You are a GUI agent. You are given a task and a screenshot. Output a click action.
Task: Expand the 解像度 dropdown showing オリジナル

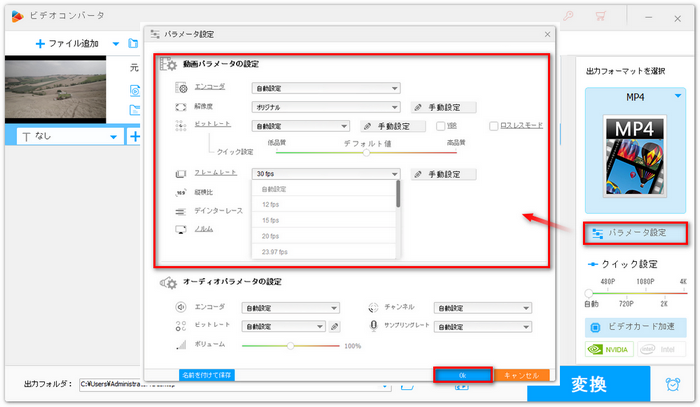pos(325,107)
